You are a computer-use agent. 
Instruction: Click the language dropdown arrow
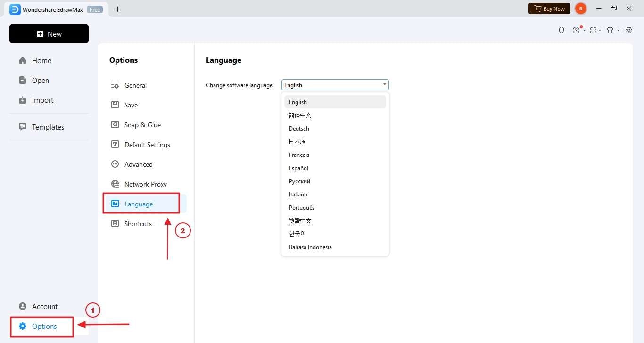385,85
